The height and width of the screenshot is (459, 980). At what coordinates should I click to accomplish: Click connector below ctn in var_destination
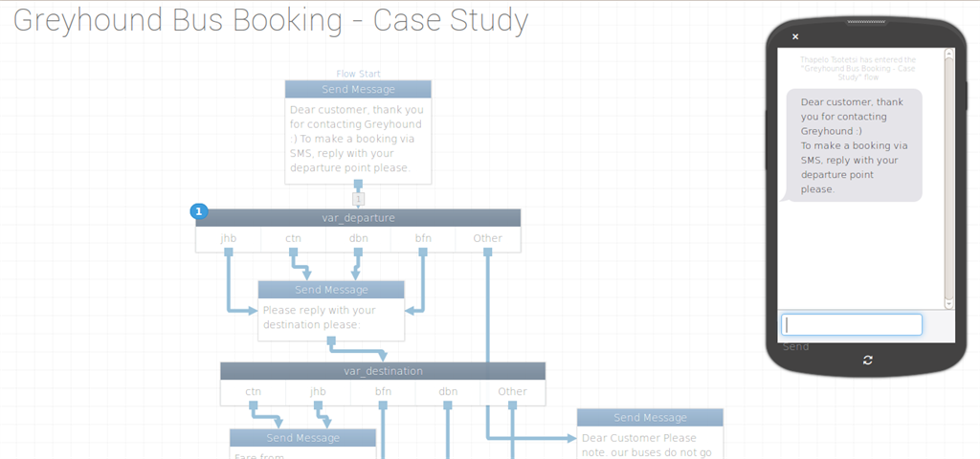(253, 405)
